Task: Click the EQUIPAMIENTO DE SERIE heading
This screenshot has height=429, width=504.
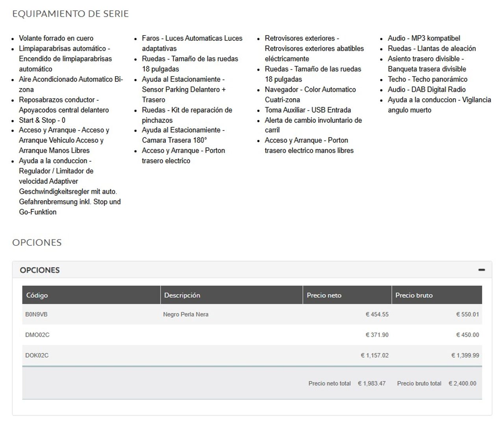Action: (70, 14)
